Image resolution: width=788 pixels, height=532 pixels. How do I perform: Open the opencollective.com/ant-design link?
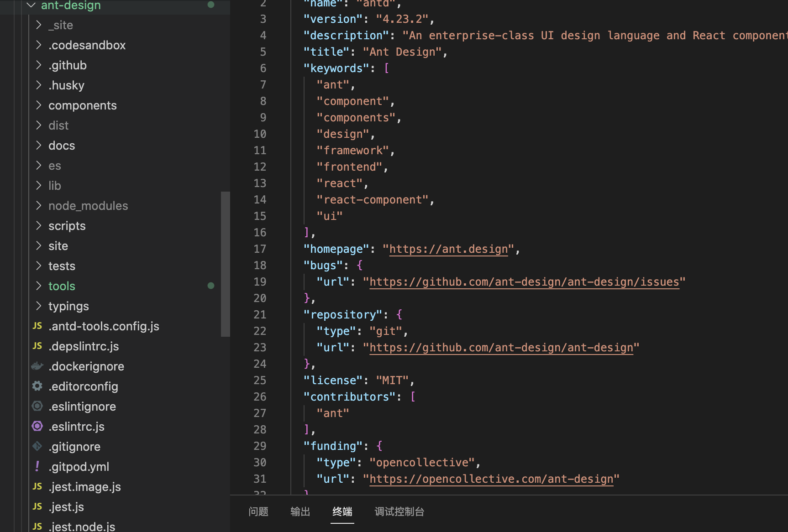click(x=491, y=479)
